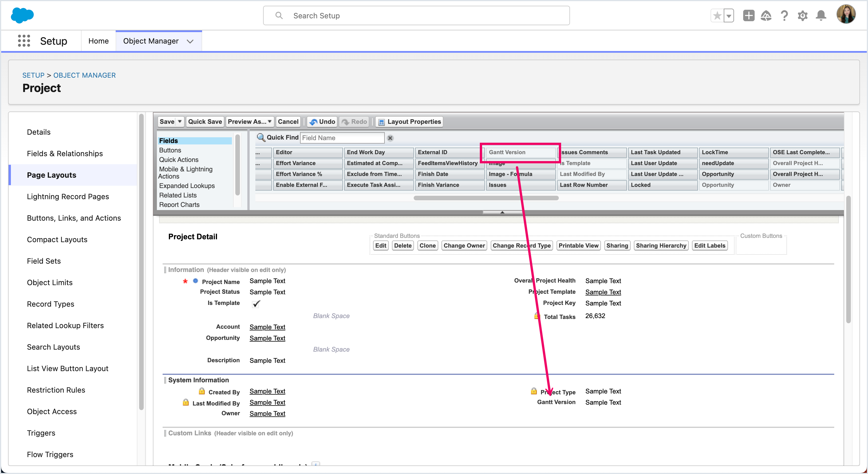Follow the OBJECT MANAGER breadcrumb link
868x474 pixels.
(x=84, y=75)
